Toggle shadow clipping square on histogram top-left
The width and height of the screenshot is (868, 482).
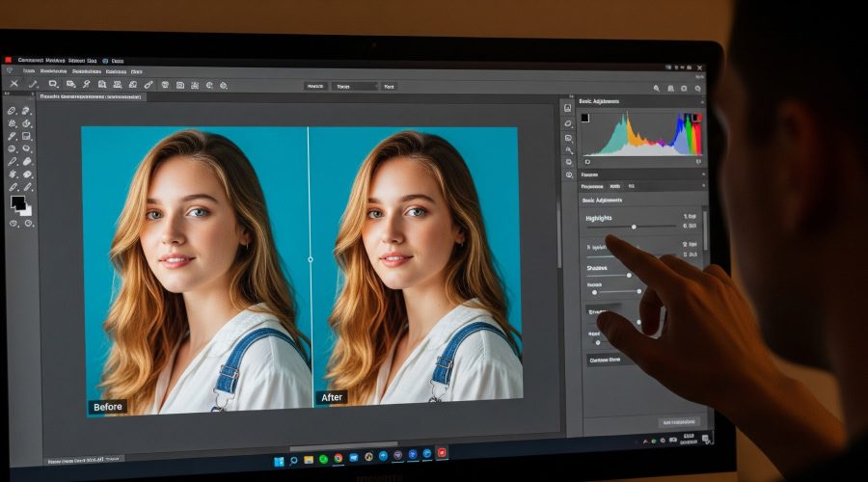tap(585, 118)
